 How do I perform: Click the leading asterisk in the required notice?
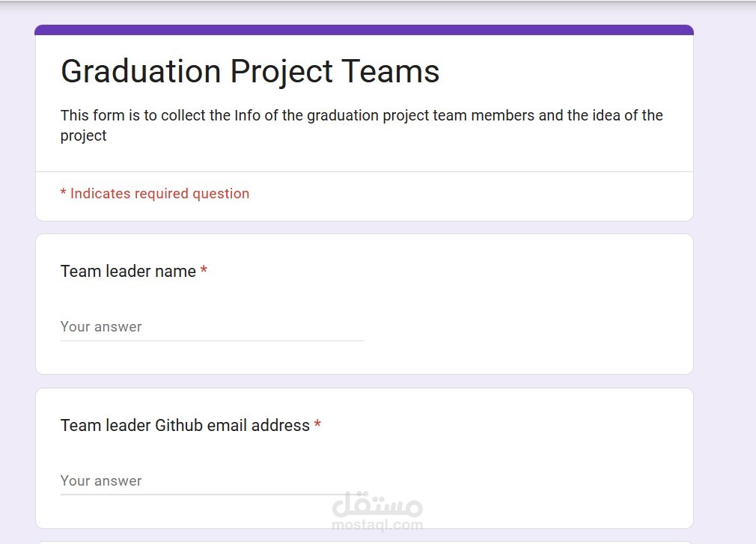tap(63, 194)
